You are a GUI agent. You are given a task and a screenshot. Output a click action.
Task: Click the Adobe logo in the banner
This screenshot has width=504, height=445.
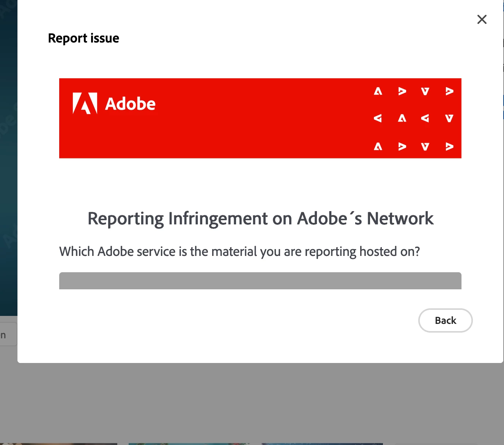tap(114, 103)
